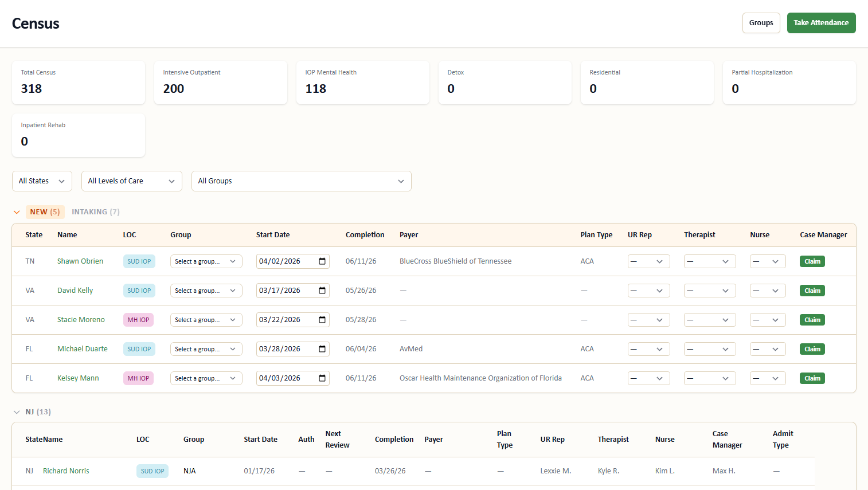Image resolution: width=868 pixels, height=490 pixels.
Task: Collapse the NEW section using its chevron
Action: point(17,211)
